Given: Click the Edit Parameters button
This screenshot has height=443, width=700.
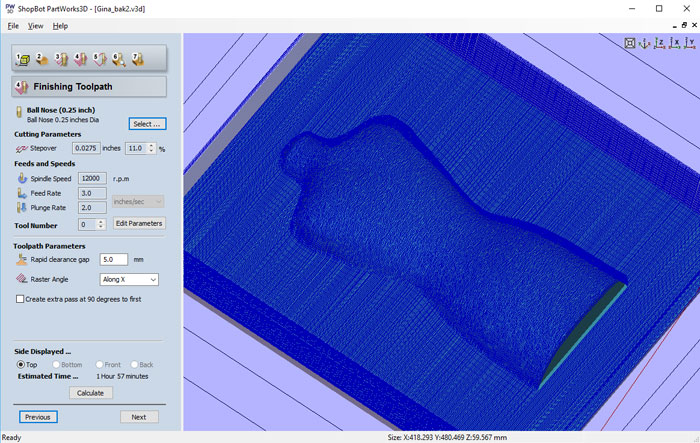Looking at the screenshot, I should (x=139, y=223).
